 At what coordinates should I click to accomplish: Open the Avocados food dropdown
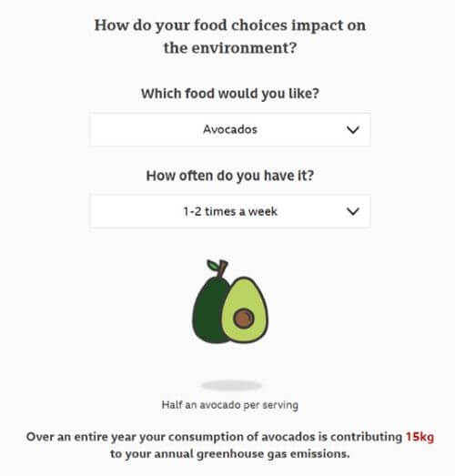coord(230,129)
